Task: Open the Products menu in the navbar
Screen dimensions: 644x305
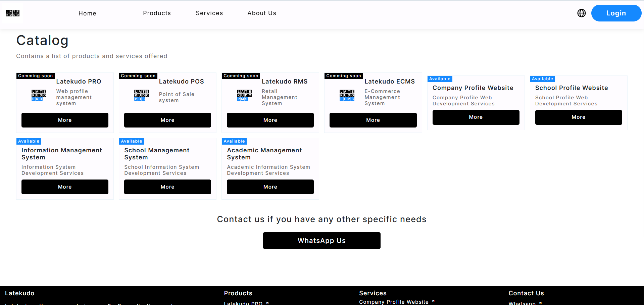Action: 157,13
